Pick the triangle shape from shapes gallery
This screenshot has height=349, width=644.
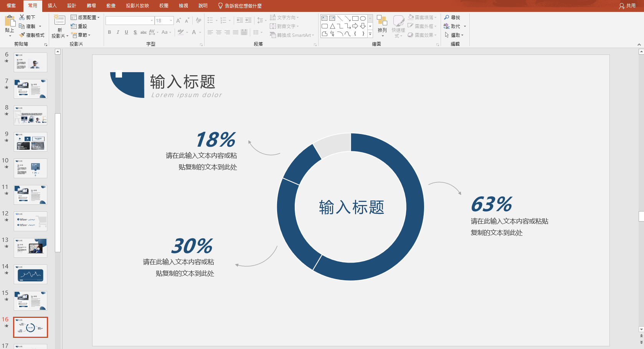(x=332, y=26)
